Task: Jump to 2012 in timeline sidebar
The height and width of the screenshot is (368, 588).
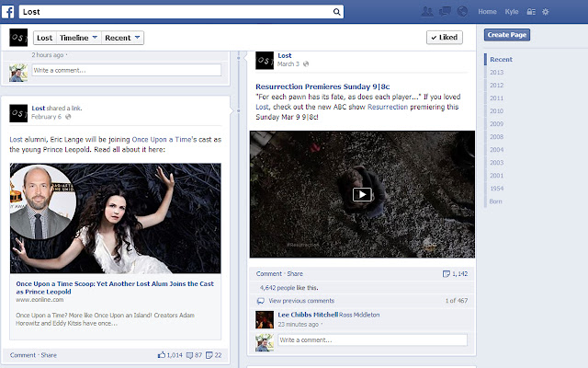Action: pos(496,86)
